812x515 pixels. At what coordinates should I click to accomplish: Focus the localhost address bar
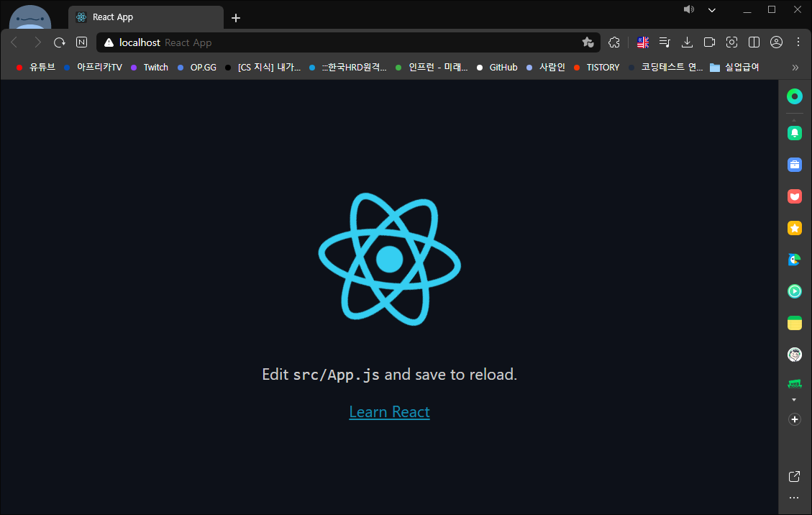tap(348, 42)
